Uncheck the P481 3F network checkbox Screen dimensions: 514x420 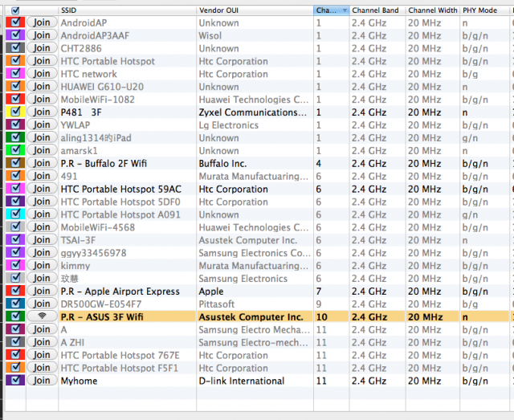click(15, 112)
